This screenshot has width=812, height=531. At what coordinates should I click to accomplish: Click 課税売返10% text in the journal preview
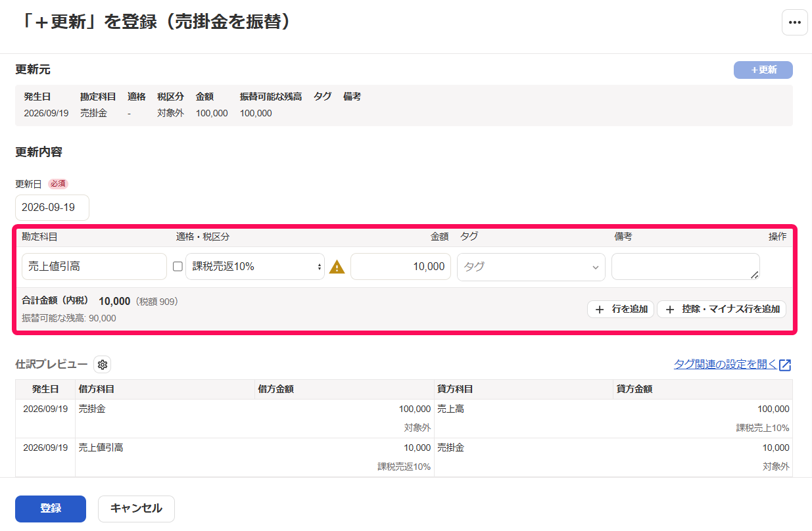tap(404, 467)
